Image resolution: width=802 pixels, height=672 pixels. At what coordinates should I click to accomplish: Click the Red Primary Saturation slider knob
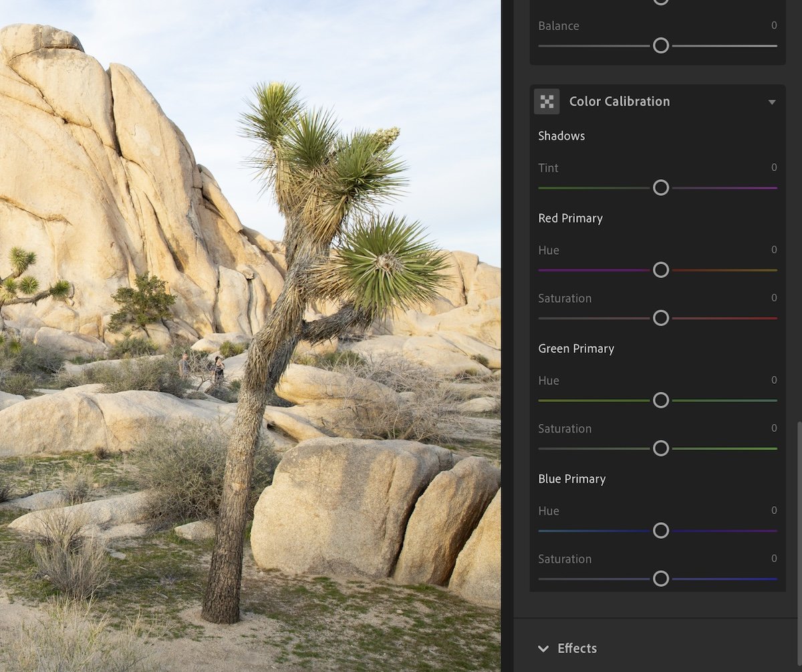(x=661, y=318)
